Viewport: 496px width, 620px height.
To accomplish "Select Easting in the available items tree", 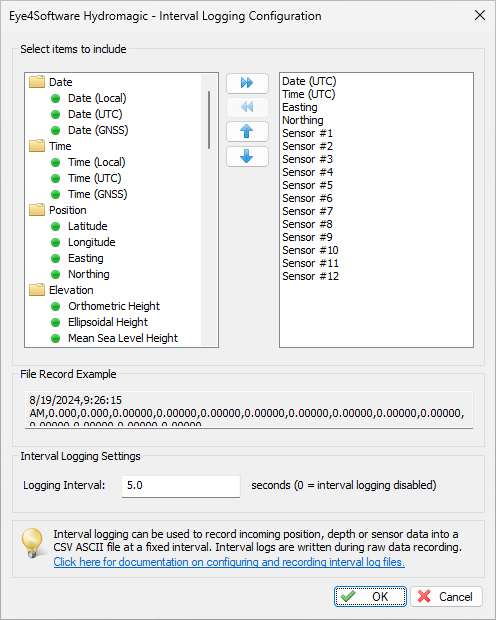I will tap(86, 258).
